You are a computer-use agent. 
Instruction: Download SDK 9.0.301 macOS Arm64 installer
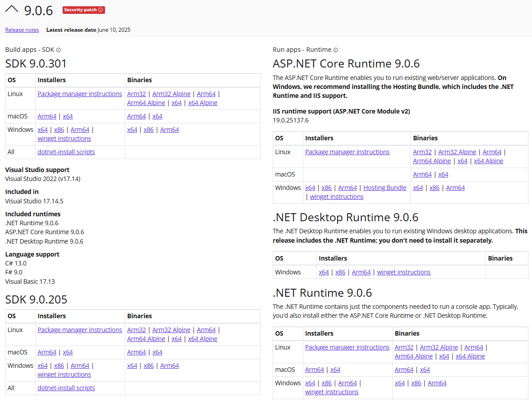click(47, 116)
